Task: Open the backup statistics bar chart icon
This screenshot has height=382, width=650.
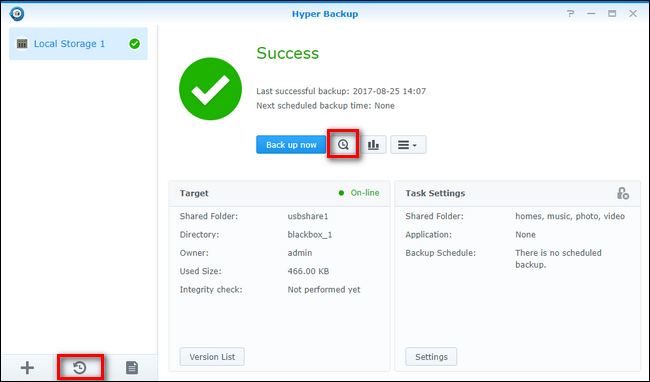Action: pyautogui.click(x=373, y=145)
